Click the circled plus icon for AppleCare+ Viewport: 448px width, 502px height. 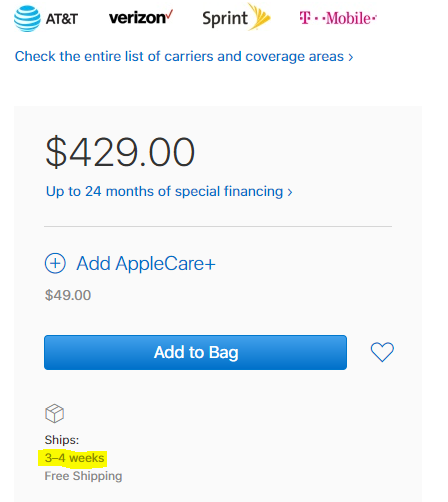[x=55, y=263]
